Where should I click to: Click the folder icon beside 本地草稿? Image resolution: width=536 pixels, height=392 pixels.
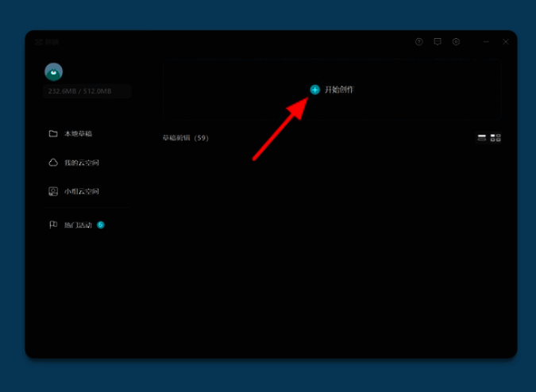pyautogui.click(x=53, y=133)
